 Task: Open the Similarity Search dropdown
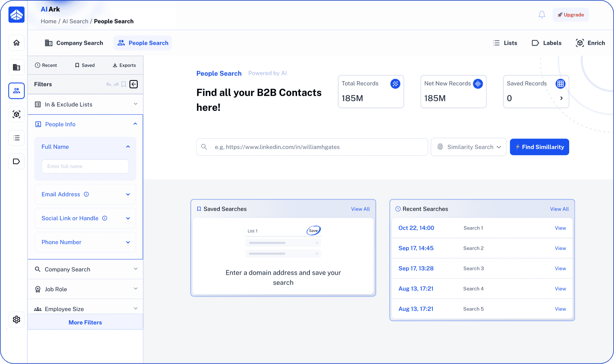click(x=469, y=147)
